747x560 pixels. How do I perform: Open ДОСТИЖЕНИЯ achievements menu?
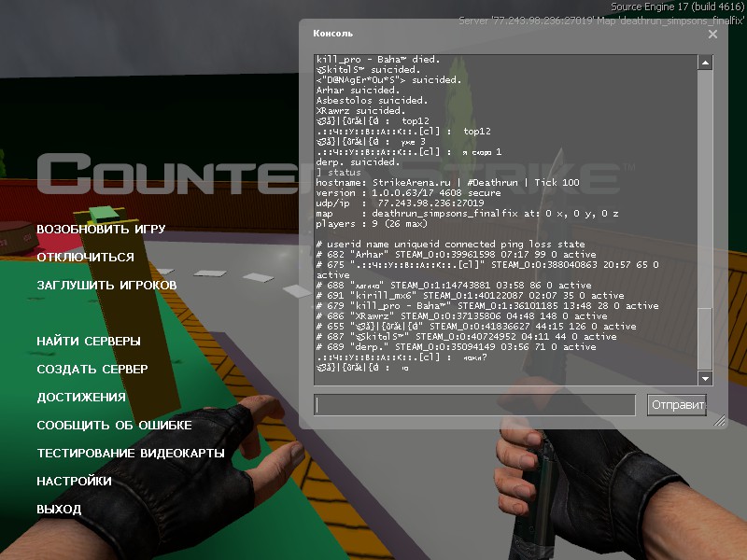[81, 398]
